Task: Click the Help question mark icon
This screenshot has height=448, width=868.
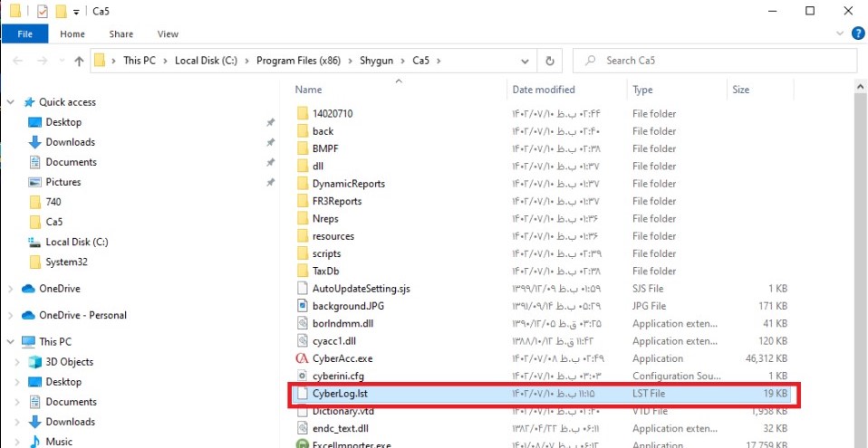Action: tap(857, 33)
